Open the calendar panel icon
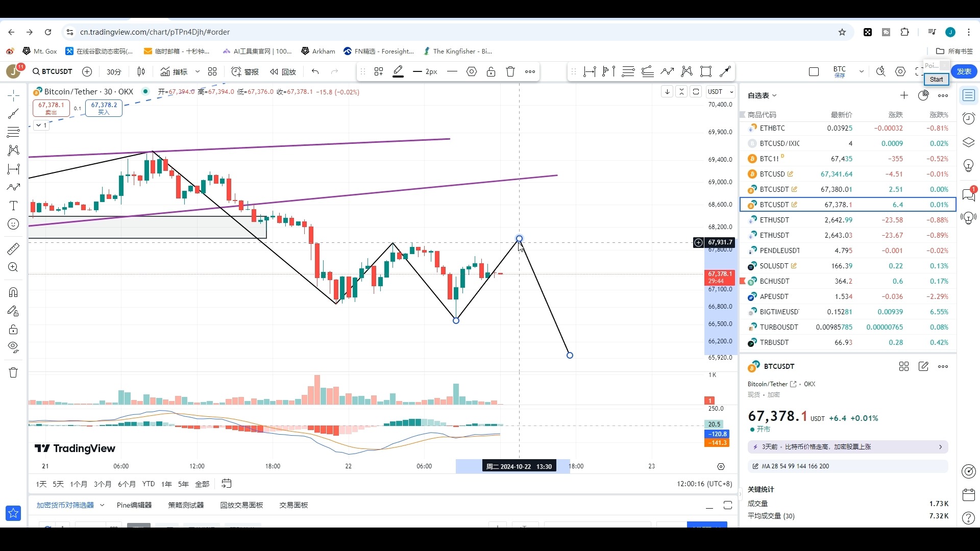980x551 pixels. click(968, 495)
